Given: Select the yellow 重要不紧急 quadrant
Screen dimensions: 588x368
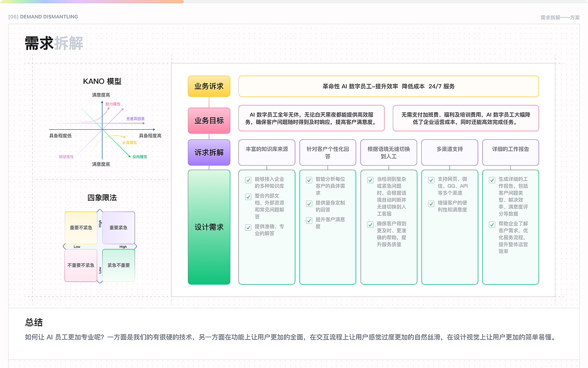Looking at the screenshot, I should tap(81, 228).
